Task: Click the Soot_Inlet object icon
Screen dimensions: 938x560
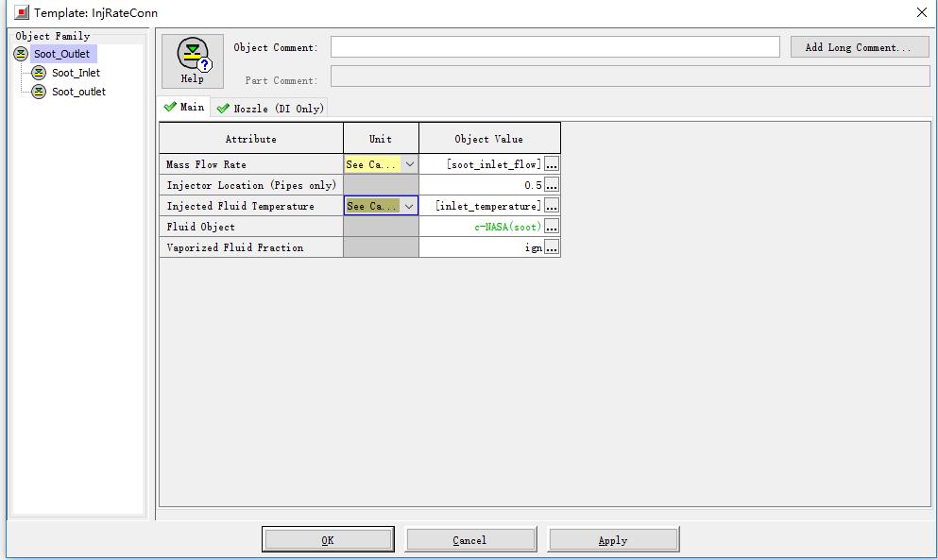Action: point(39,73)
